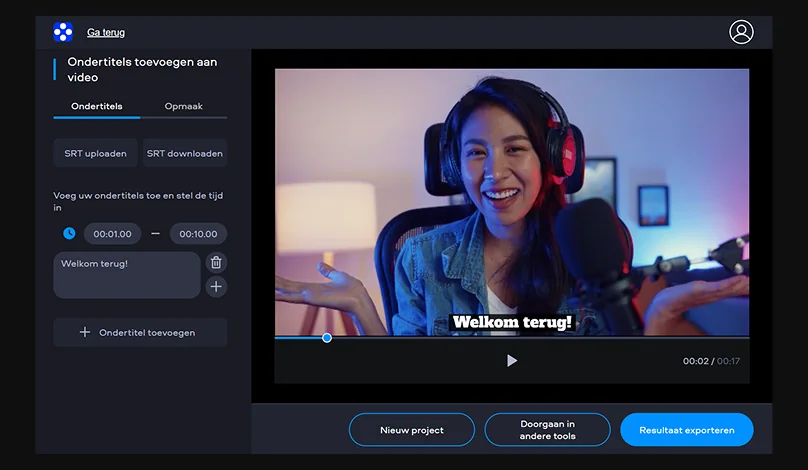Click the round plus icon below trash
Image resolution: width=808 pixels, height=470 pixels.
pos(216,287)
